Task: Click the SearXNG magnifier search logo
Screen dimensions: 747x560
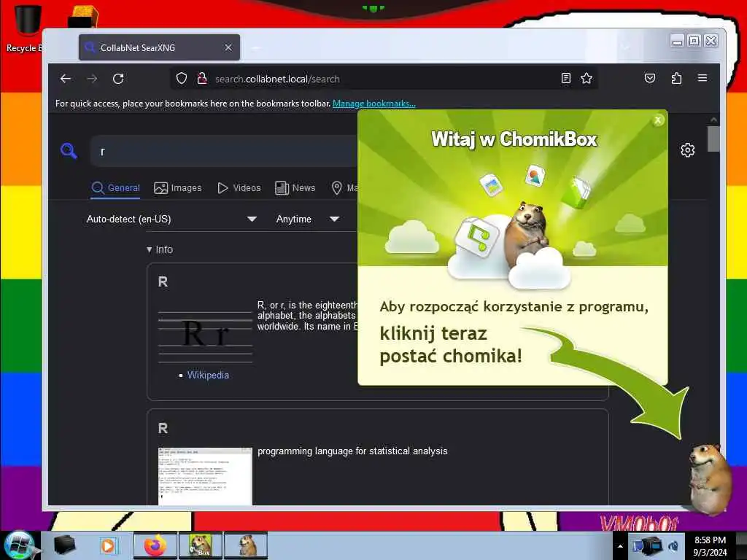Action: (x=69, y=151)
